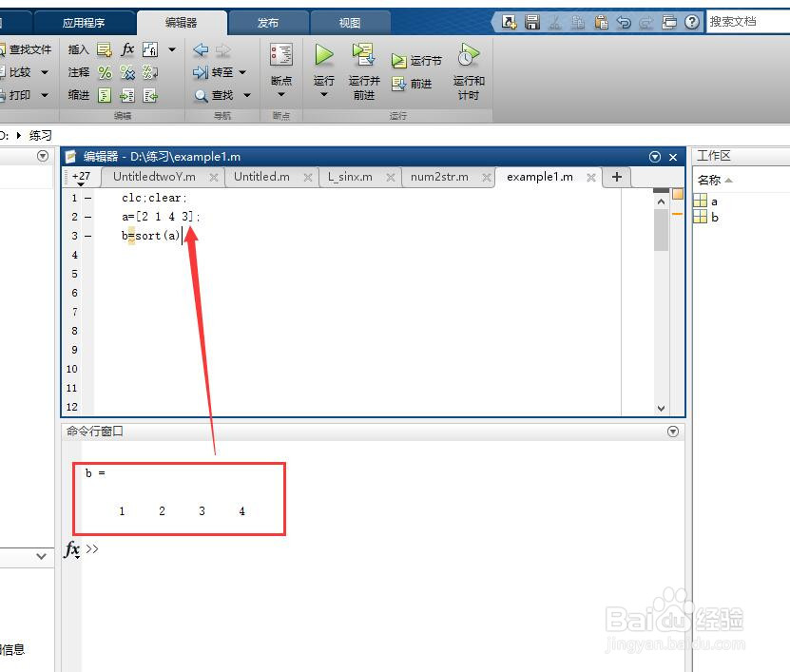Viewport: 790px width, 672px height.
Task: Open the Breakpoints (断点) dropdown arrow
Action: click(x=281, y=94)
